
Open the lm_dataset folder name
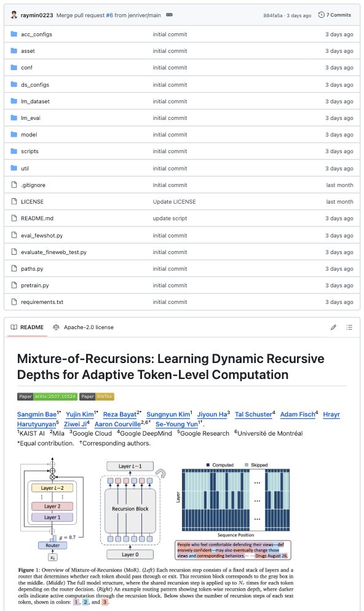[x=36, y=102]
